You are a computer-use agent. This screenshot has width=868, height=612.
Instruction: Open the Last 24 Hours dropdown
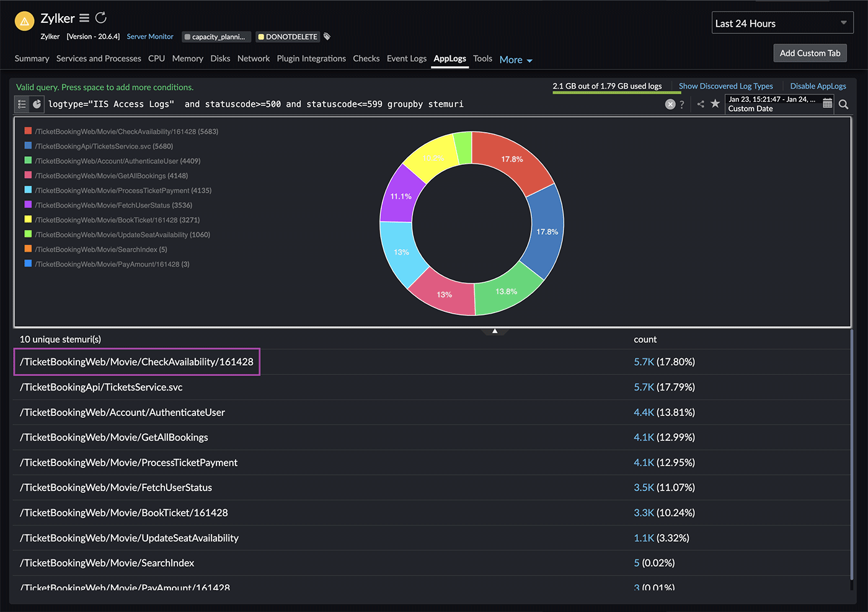[782, 23]
